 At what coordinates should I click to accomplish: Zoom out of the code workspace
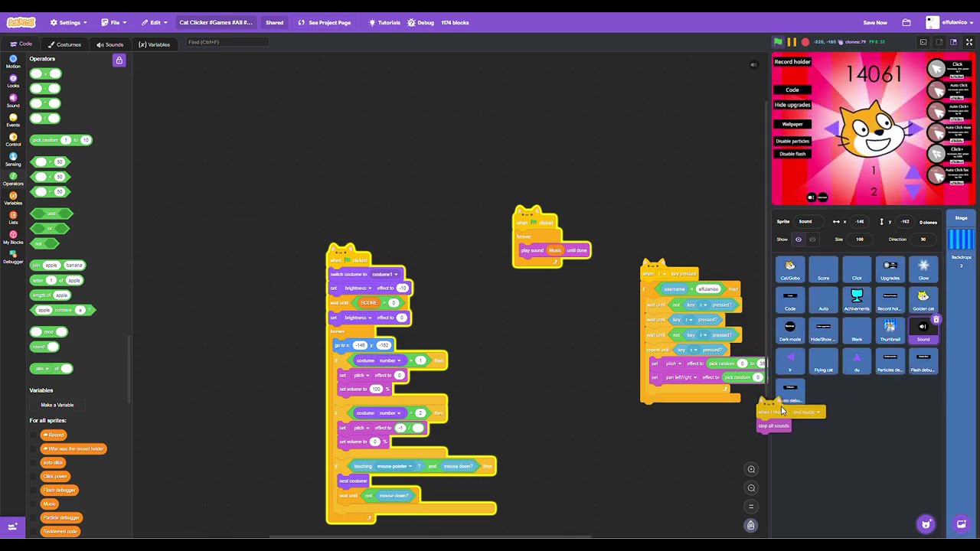(x=751, y=488)
